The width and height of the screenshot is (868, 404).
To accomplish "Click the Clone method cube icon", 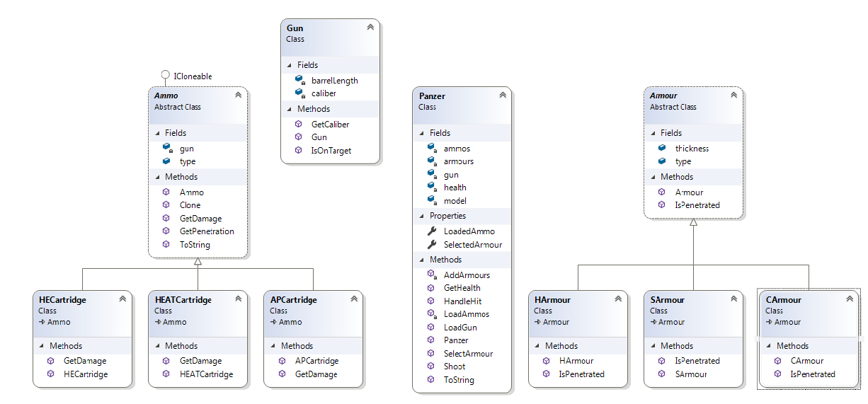I will tap(166, 205).
